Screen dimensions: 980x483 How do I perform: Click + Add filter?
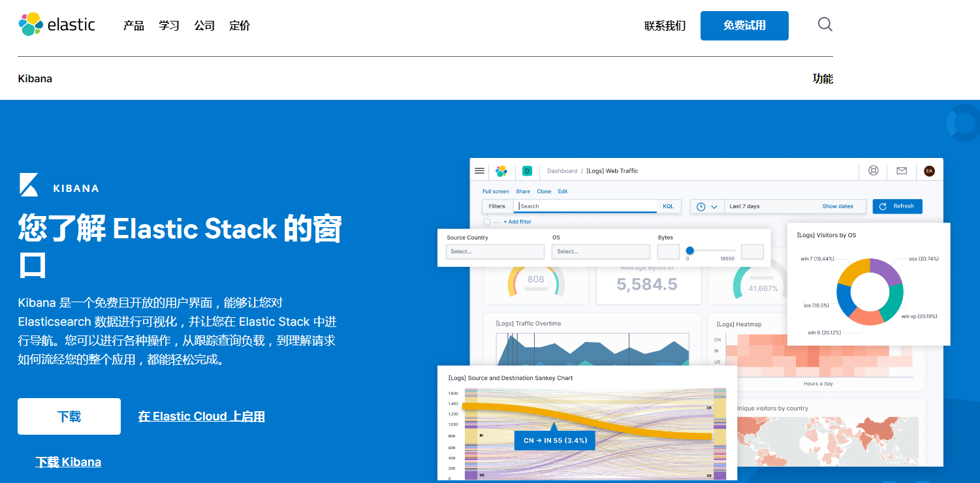(x=517, y=222)
